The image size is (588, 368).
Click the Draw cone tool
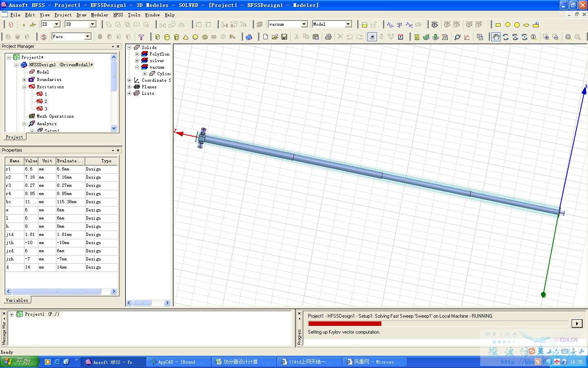pyautogui.click(x=186, y=37)
